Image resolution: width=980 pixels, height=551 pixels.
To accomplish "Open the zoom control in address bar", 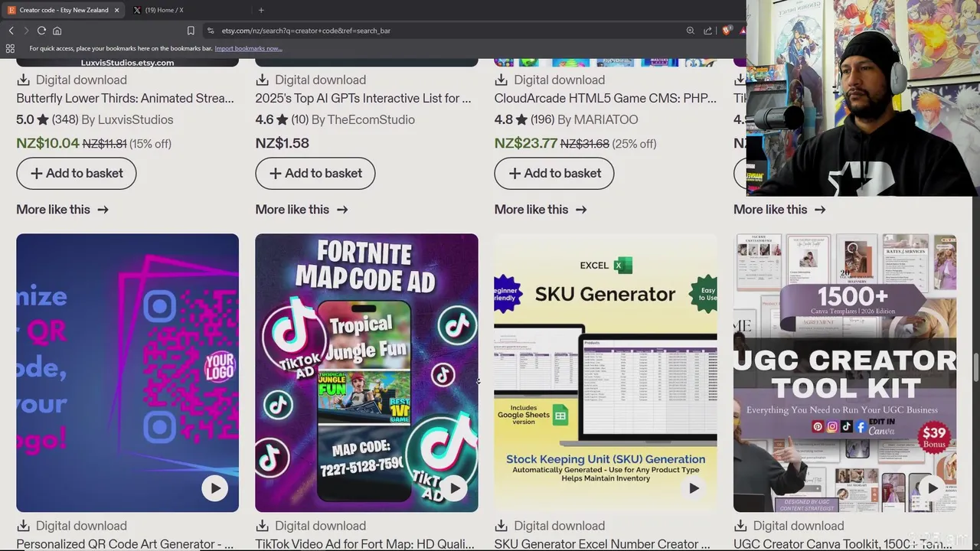I will point(690,31).
